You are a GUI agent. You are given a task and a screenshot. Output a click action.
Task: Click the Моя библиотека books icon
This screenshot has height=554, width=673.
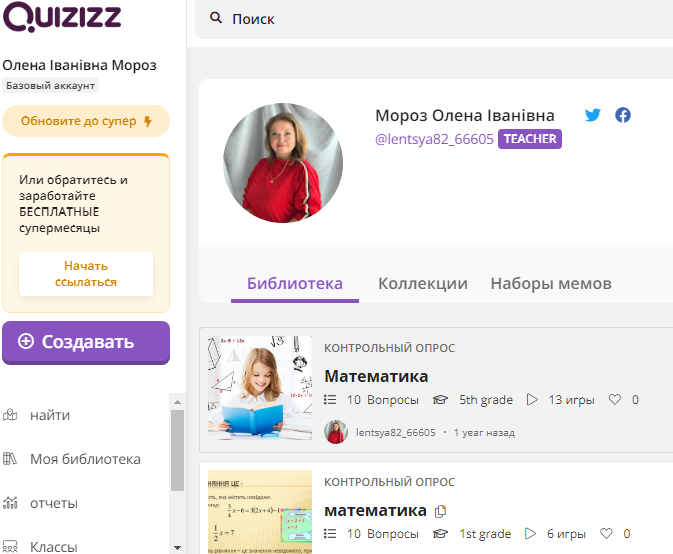(10, 459)
